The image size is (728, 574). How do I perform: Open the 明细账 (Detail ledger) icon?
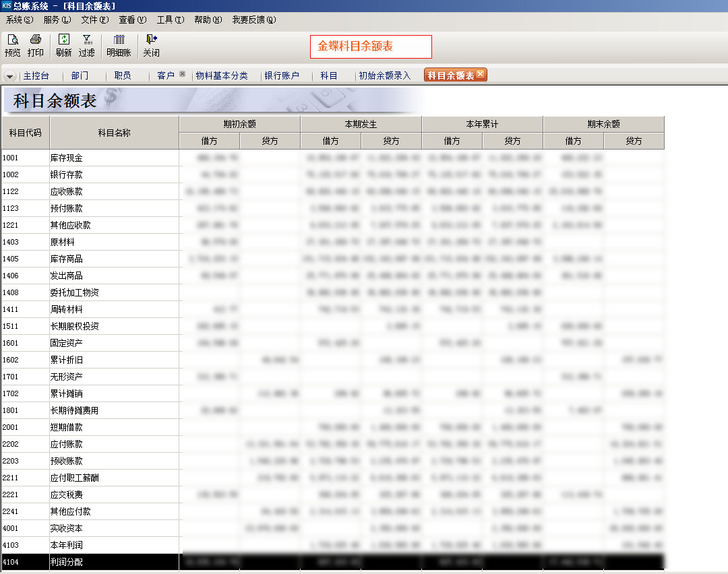[119, 40]
